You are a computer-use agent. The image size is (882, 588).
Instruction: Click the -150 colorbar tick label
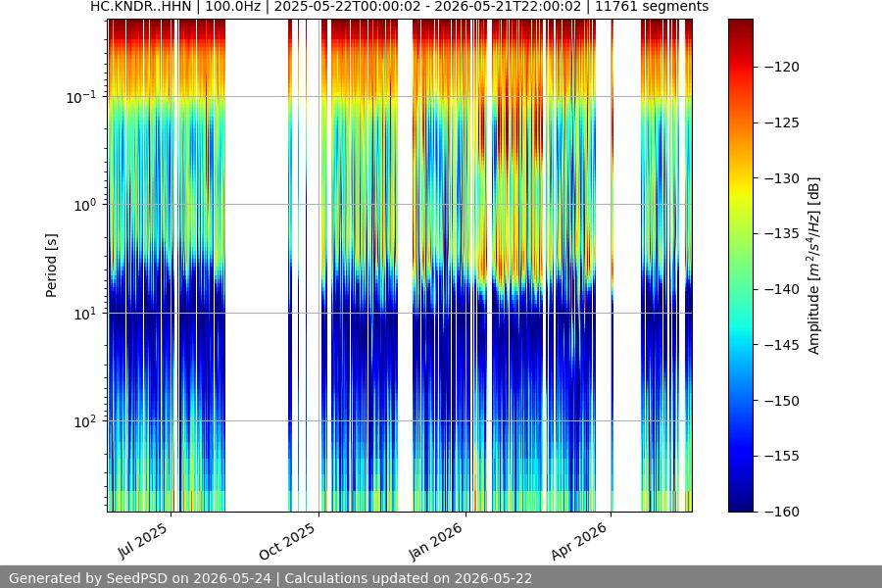click(x=782, y=401)
